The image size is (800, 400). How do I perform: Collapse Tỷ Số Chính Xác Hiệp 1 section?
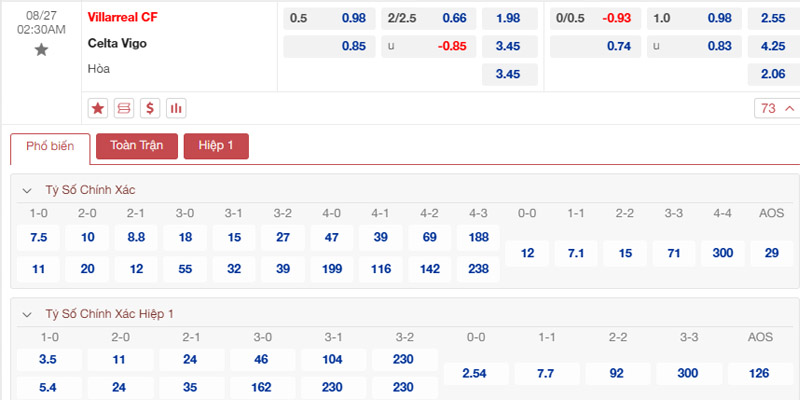point(27,314)
